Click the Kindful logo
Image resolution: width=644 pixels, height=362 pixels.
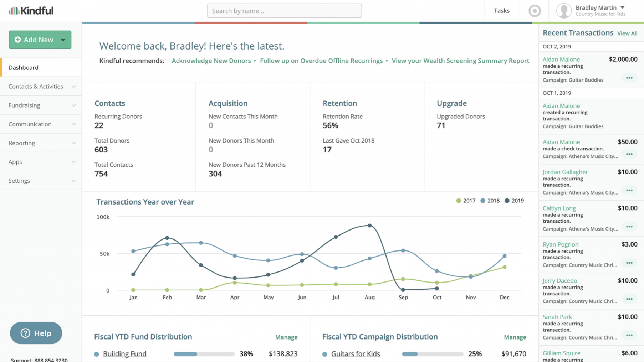pos(31,11)
